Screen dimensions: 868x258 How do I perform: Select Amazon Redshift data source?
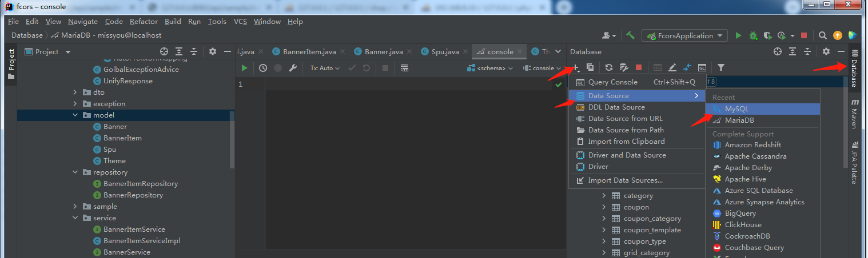click(763, 145)
